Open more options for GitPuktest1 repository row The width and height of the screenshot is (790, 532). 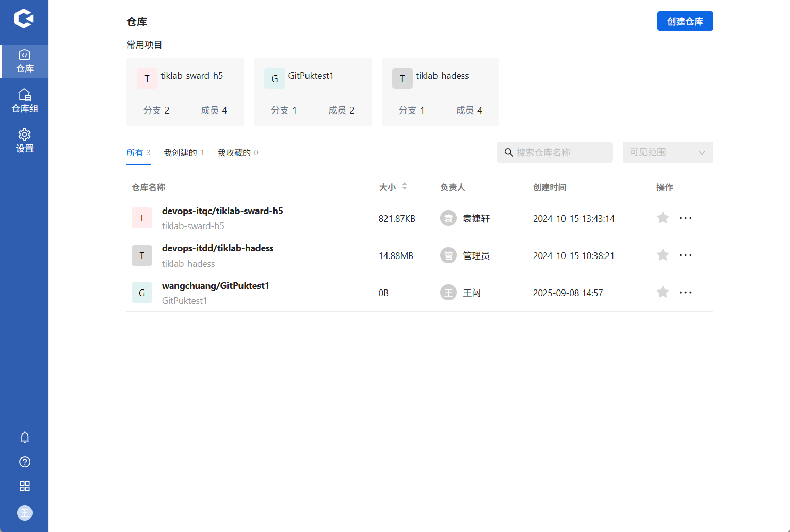point(685,292)
